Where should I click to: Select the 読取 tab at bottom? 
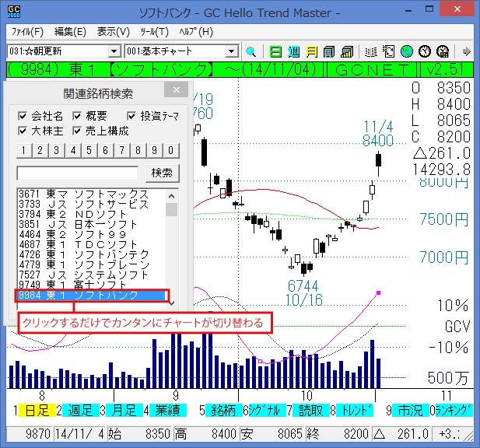(x=311, y=411)
